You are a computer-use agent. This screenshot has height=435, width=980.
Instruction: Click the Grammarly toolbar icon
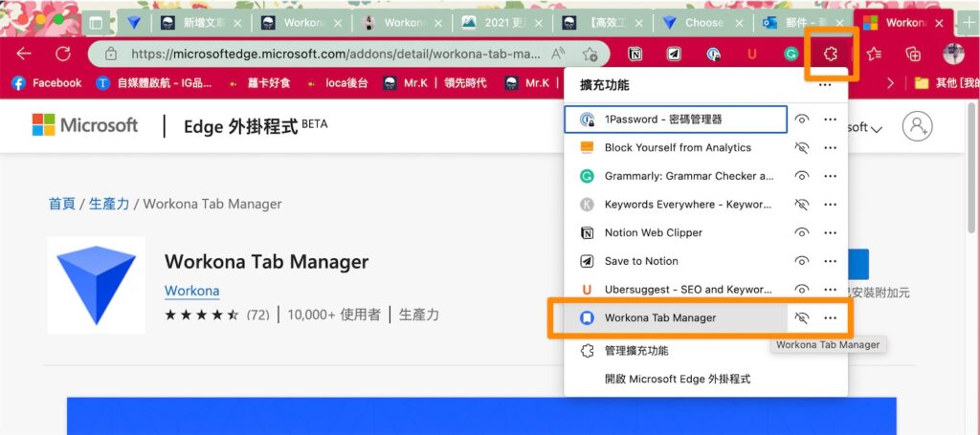791,54
